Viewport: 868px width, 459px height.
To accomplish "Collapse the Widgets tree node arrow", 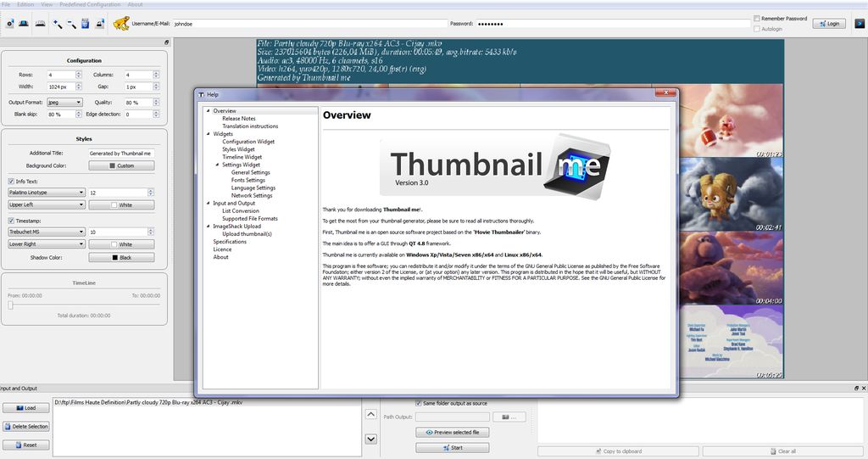I will coord(209,133).
